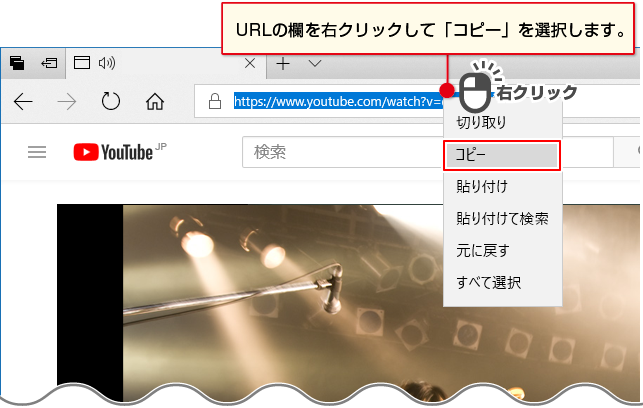The image size is (643, 408).
Task: Click the forward navigation arrow
Action: click(x=67, y=101)
